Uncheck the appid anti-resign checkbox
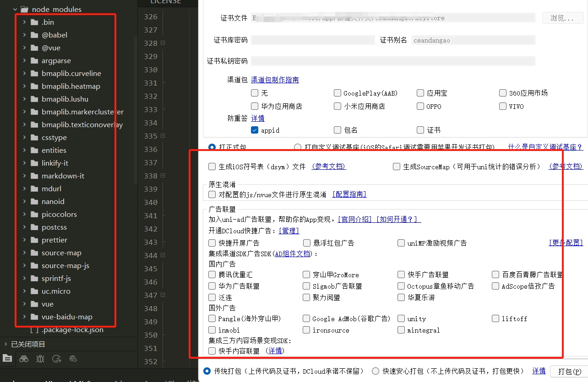 coord(255,130)
